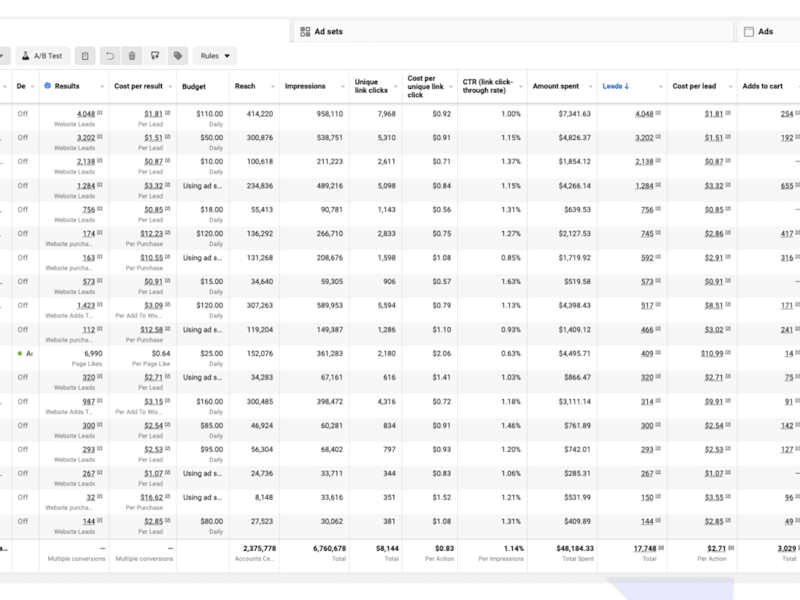
Task: Open the Reach column dropdown arrow
Action: coord(273,87)
